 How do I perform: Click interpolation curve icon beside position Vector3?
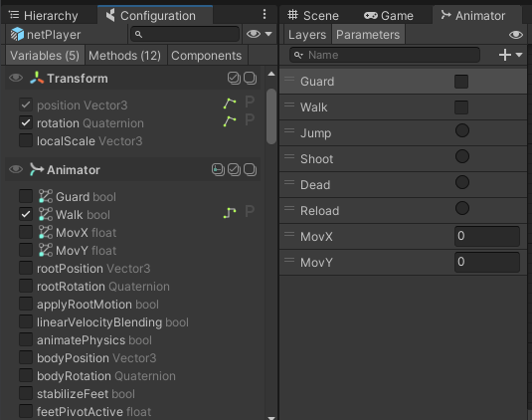click(230, 104)
